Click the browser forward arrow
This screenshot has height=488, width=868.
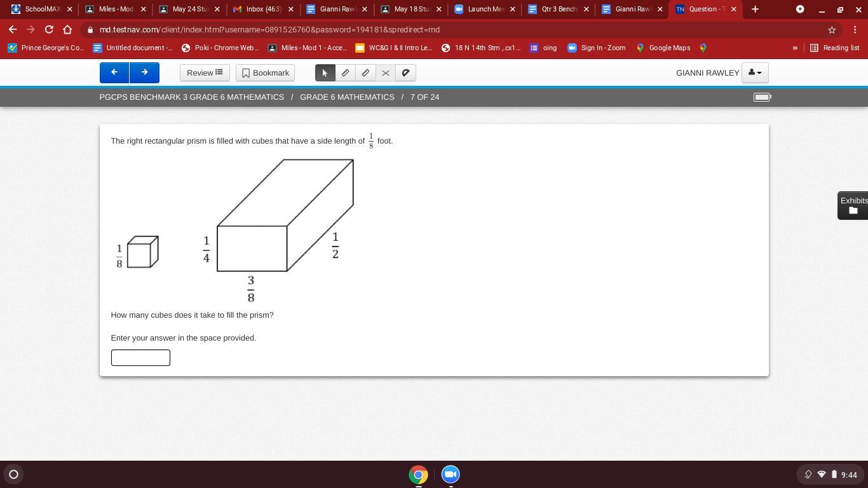pos(31,30)
